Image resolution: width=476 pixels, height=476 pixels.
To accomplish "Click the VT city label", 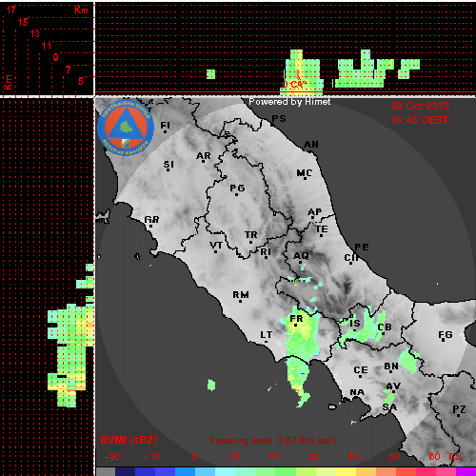I will click(x=216, y=246).
